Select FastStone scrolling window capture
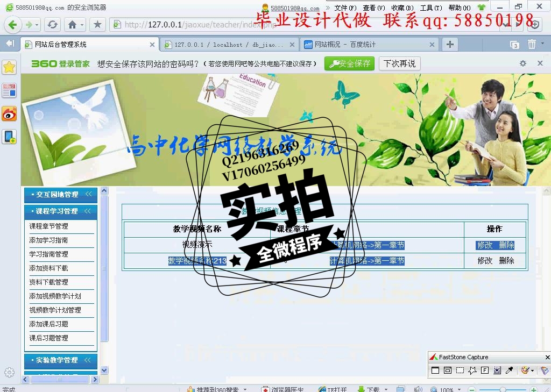Screen dimensions: 551x392 click(x=497, y=370)
